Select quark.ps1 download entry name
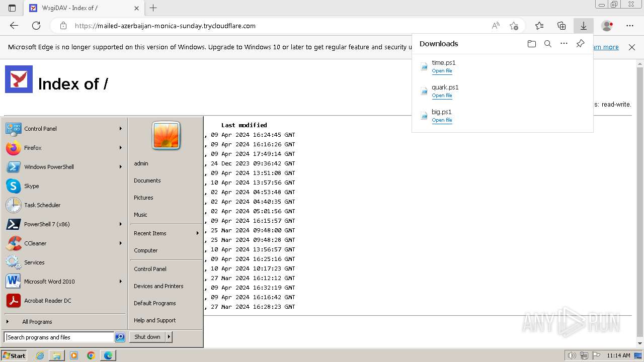The image size is (644, 362). click(445, 87)
